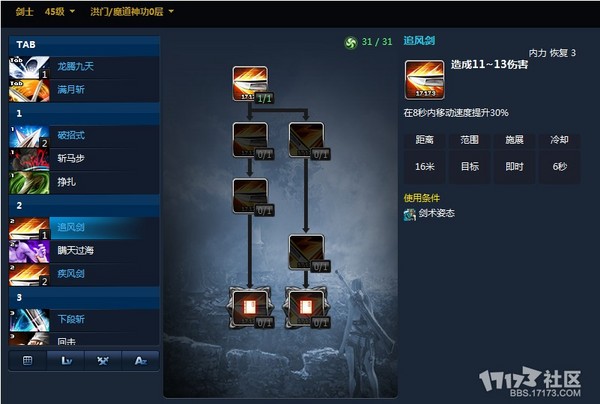
Task: Switch to grid view sort tab
Action: tap(28, 360)
